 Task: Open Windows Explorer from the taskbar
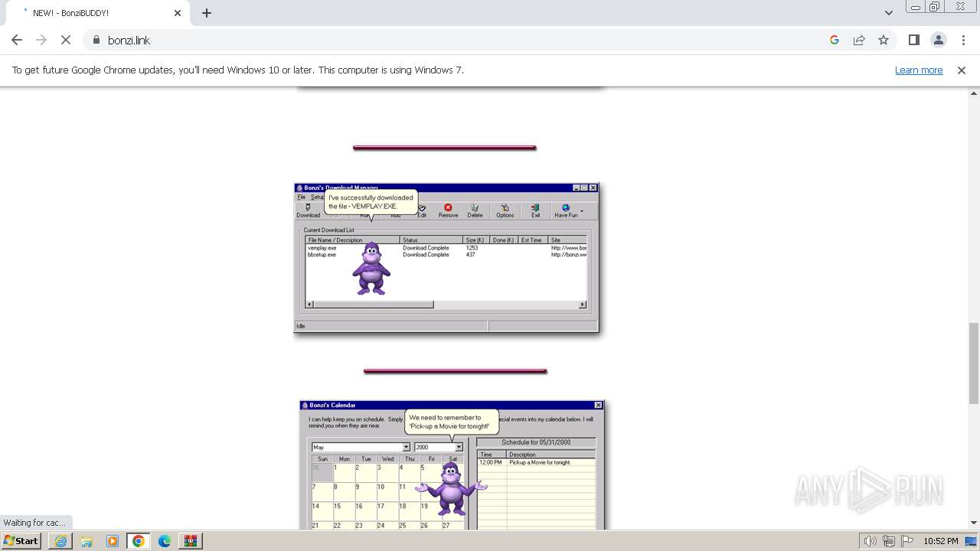pyautogui.click(x=87, y=541)
